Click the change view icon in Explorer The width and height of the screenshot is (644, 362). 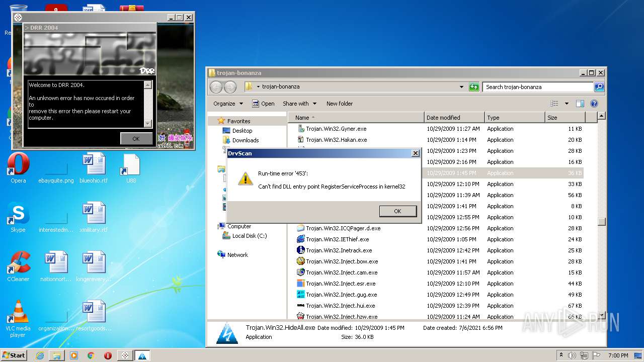point(554,104)
